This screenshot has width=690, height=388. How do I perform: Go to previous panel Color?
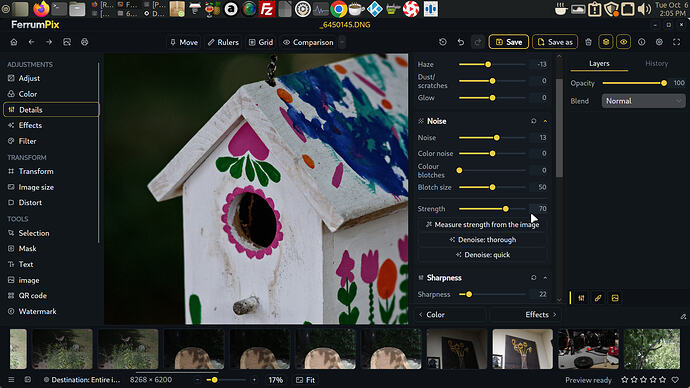(451, 315)
